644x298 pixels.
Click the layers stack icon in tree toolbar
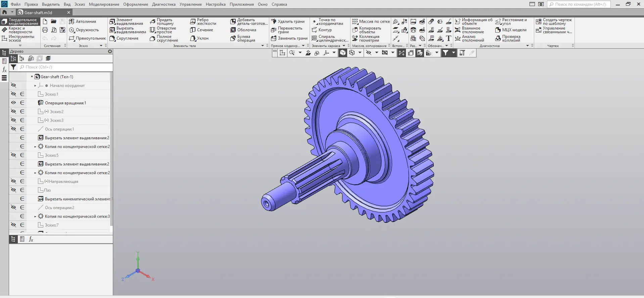click(48, 58)
